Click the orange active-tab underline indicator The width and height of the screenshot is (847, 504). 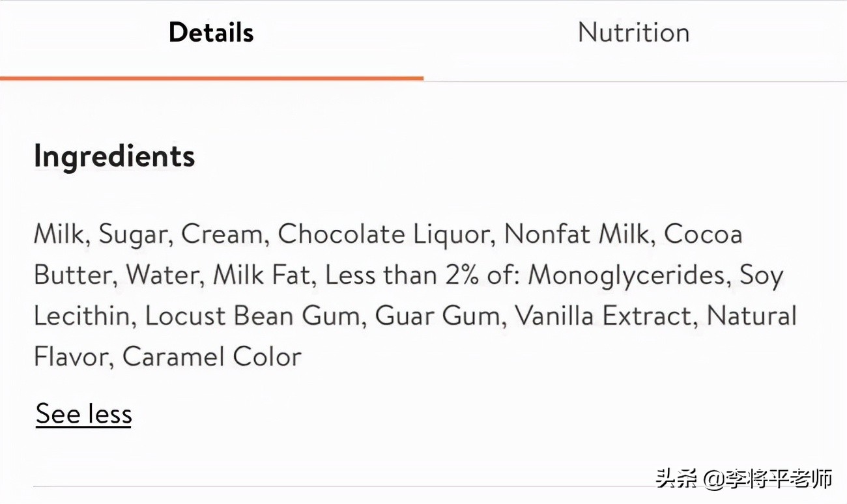(211, 78)
